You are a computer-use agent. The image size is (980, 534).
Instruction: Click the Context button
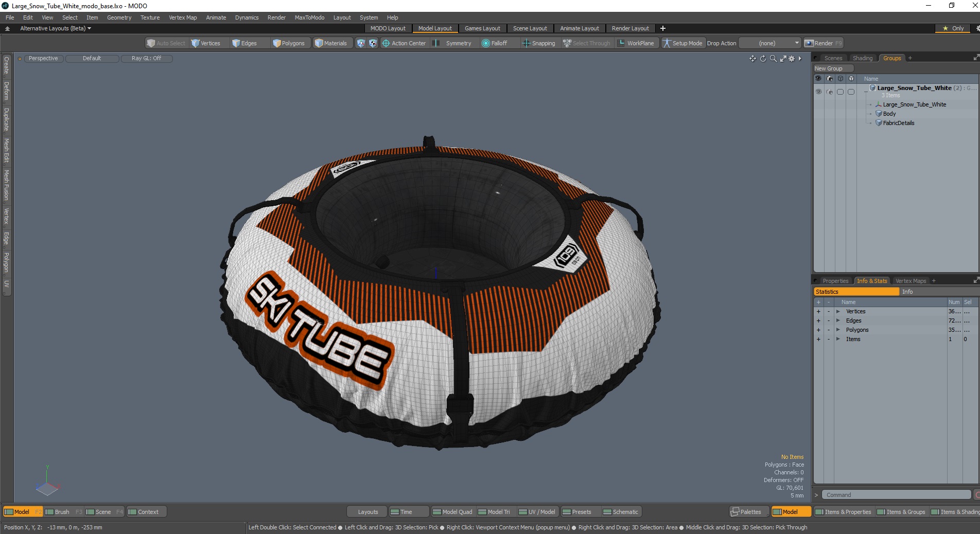147,512
